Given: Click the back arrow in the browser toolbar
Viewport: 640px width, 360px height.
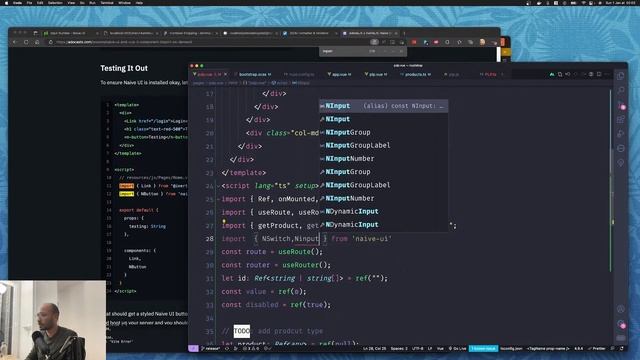Looking at the screenshot, I should 15,42.
